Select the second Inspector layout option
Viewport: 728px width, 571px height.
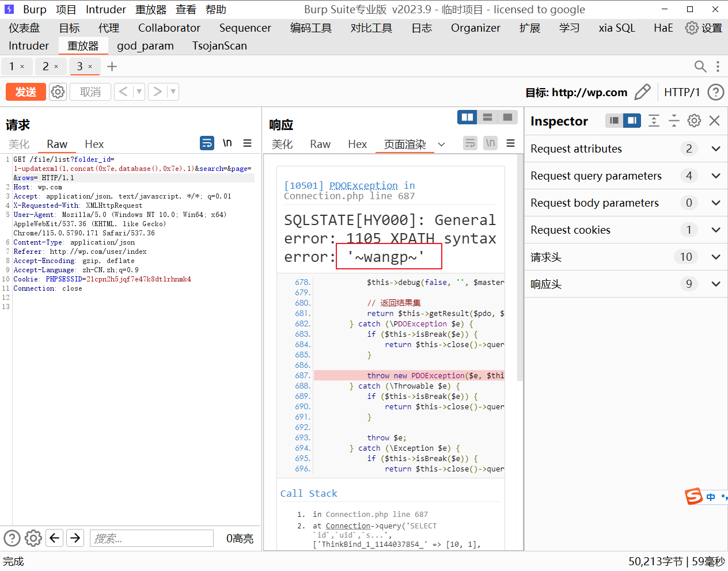[632, 120]
